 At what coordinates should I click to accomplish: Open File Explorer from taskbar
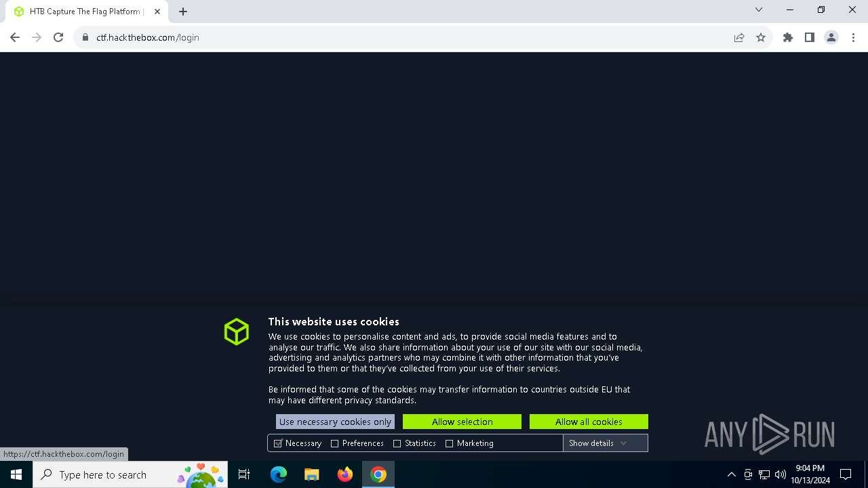click(x=312, y=474)
